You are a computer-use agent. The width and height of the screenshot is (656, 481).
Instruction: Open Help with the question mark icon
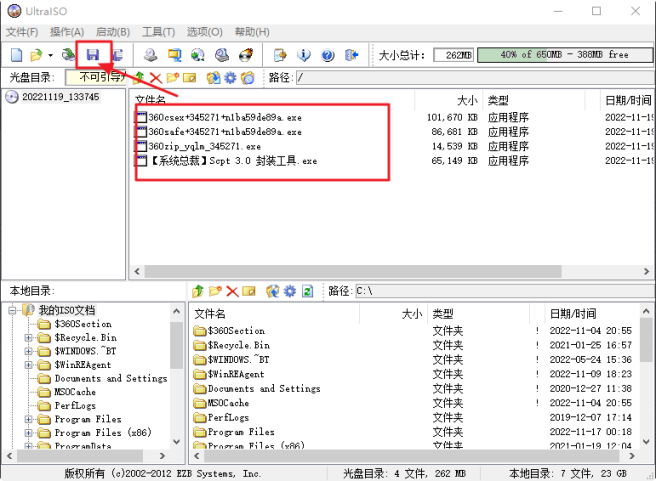[x=328, y=55]
